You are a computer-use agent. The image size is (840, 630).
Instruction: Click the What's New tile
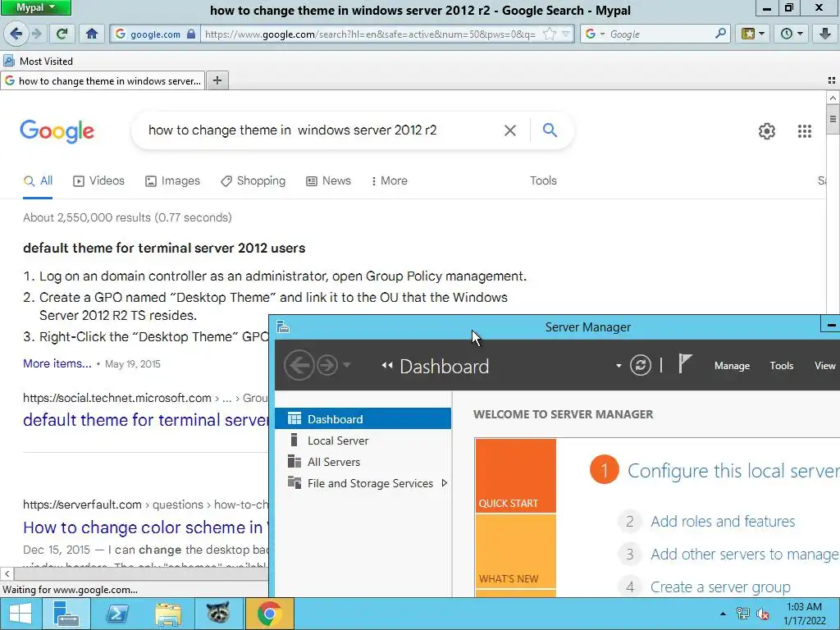pyautogui.click(x=515, y=551)
